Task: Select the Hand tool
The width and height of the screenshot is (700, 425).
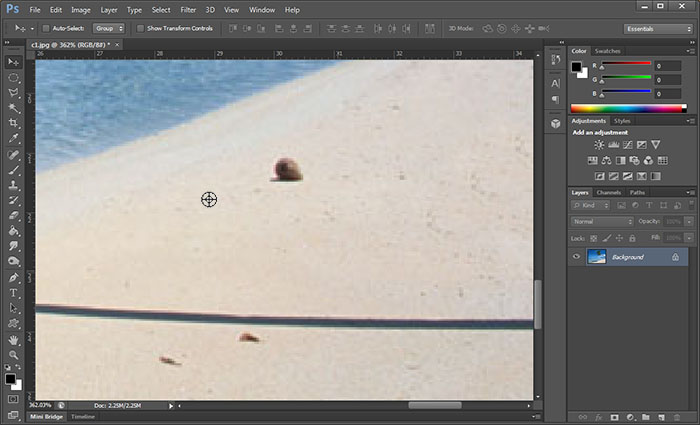Action: pos(14,340)
